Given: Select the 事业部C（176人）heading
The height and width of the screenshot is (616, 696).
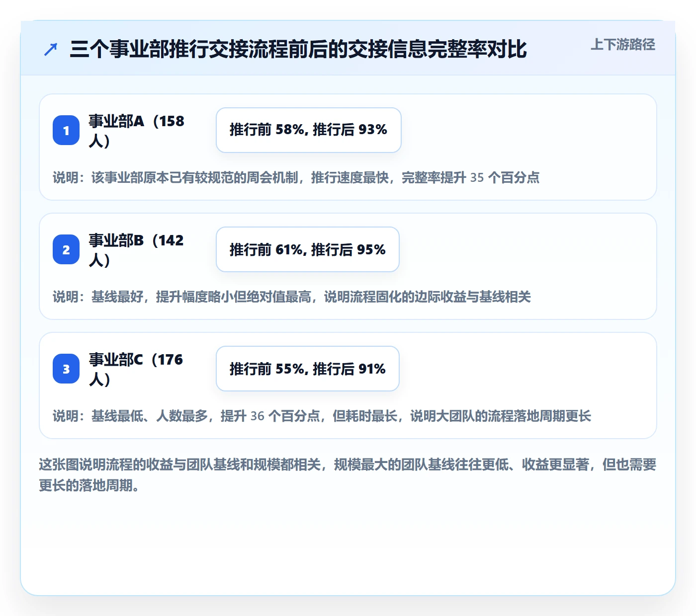Looking at the screenshot, I should click(x=136, y=369).
